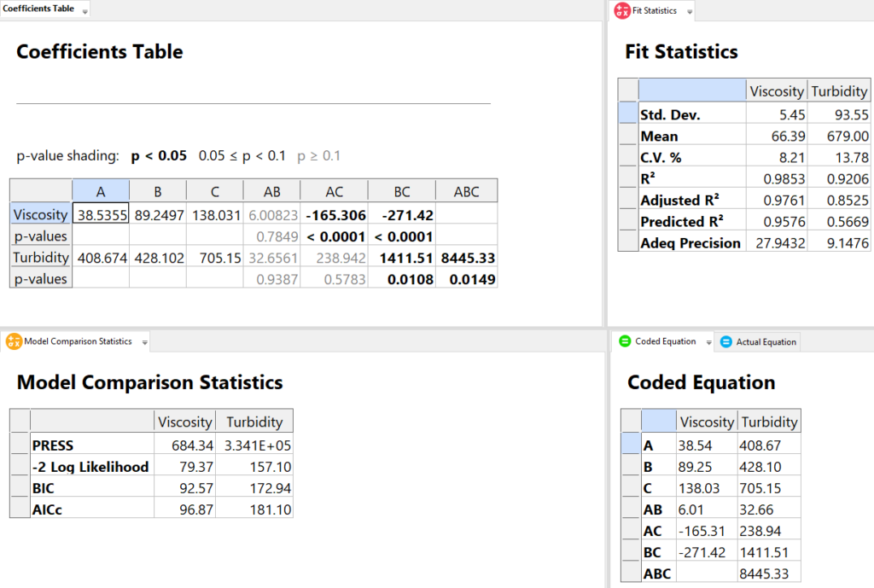Image resolution: width=874 pixels, height=588 pixels.
Task: Select column header A in Coefficients Table
Action: tap(101, 191)
